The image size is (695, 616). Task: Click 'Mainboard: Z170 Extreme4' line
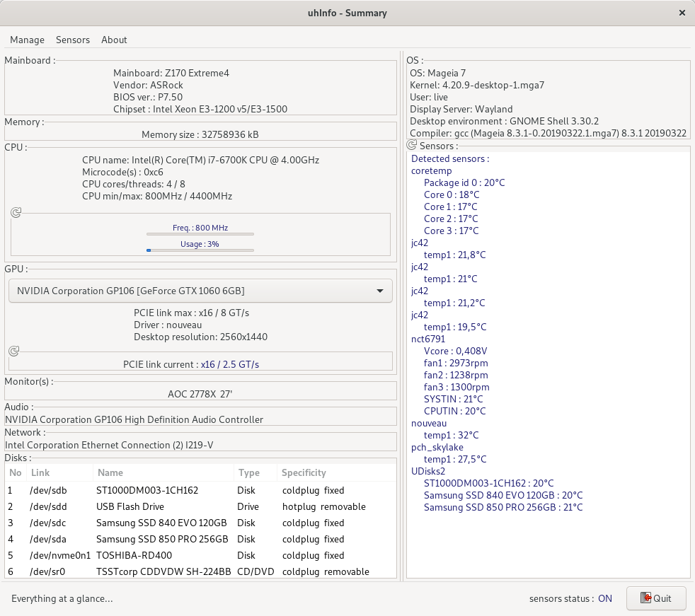[171, 73]
